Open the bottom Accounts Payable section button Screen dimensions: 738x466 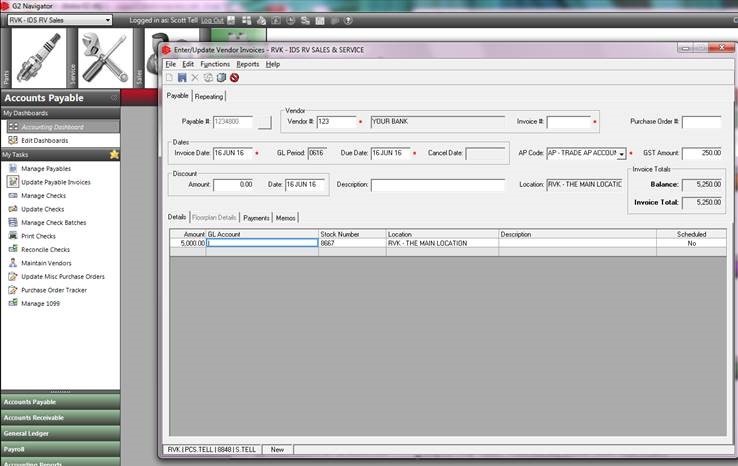tap(60, 402)
